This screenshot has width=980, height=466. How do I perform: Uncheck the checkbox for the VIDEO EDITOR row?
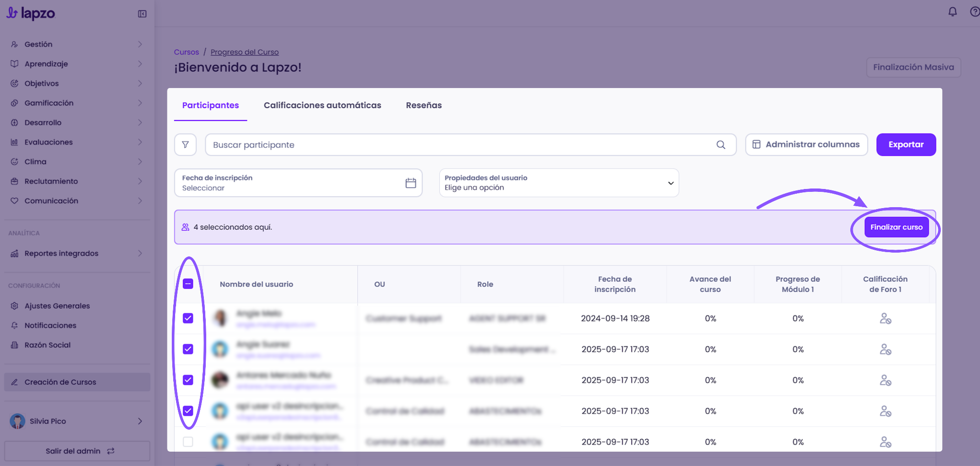(188, 380)
